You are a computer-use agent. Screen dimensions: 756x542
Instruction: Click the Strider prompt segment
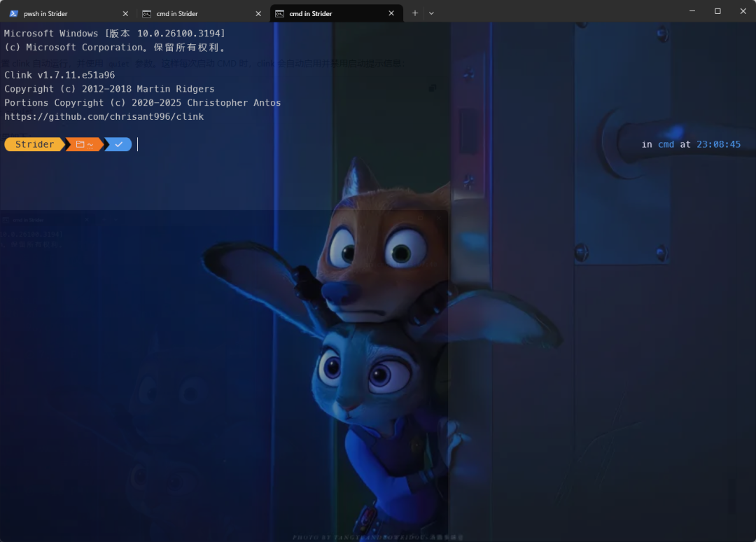point(34,144)
